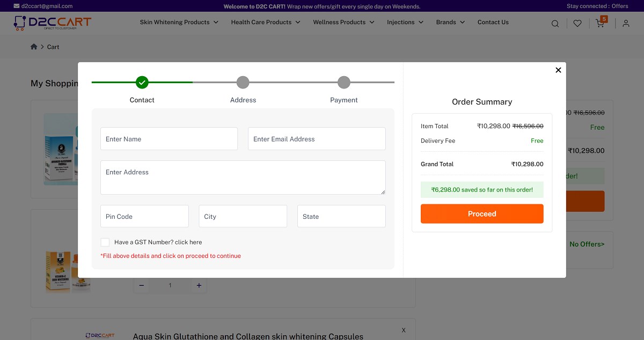Open the wishlist heart icon
644x340 pixels.
tap(577, 23)
